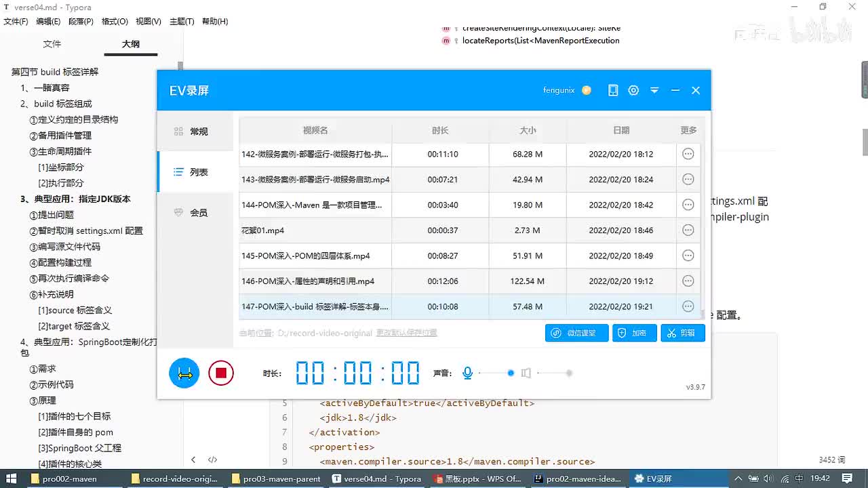Image resolution: width=868 pixels, height=488 pixels.
Task: Sort by 大小 column header
Action: [x=528, y=130]
